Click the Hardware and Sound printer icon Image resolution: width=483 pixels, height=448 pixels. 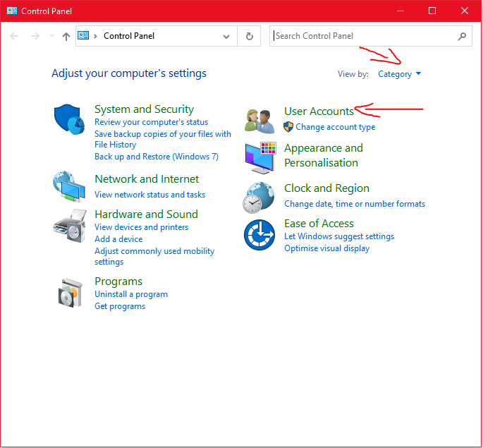(69, 226)
